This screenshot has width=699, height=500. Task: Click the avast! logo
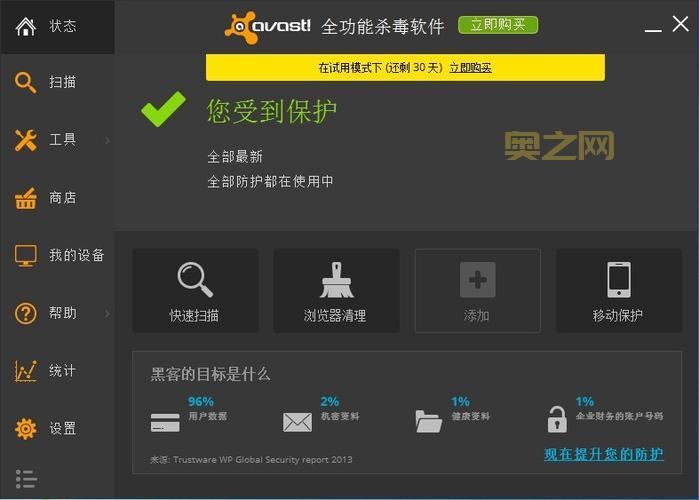[x=267, y=27]
